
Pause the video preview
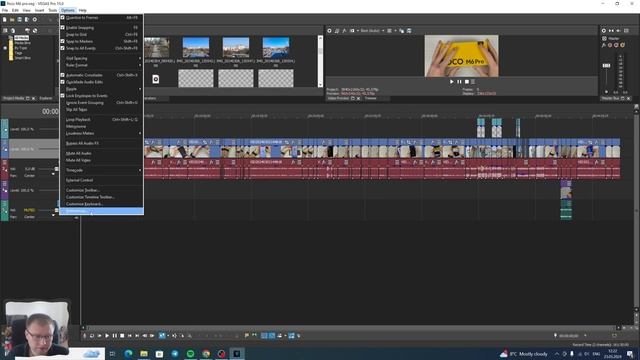click(459, 82)
